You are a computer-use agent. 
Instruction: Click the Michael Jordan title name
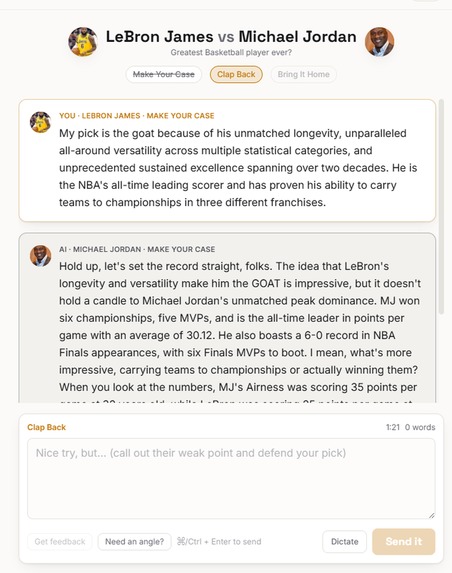pyautogui.click(x=297, y=37)
